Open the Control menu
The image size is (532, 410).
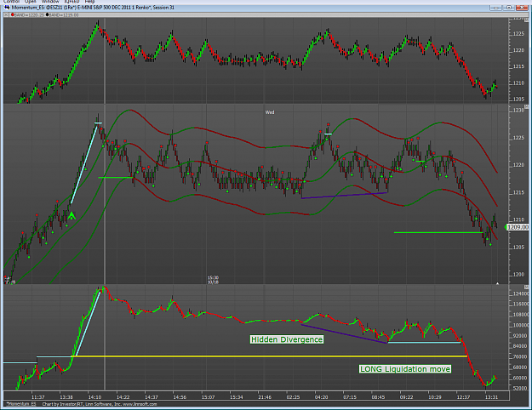point(11,2)
